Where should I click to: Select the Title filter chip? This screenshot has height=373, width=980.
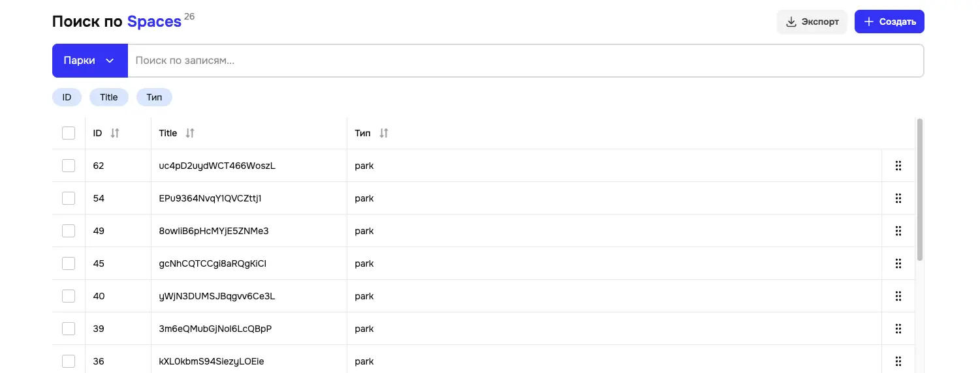pos(109,97)
